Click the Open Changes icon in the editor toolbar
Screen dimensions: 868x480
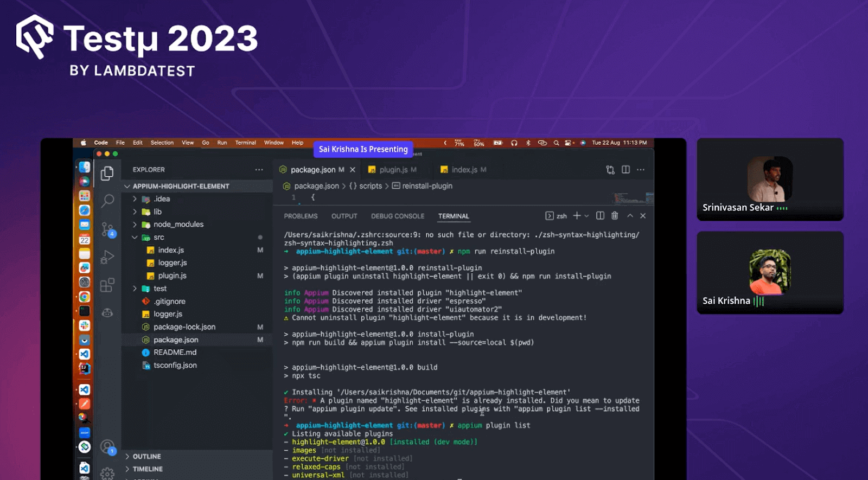pos(610,170)
